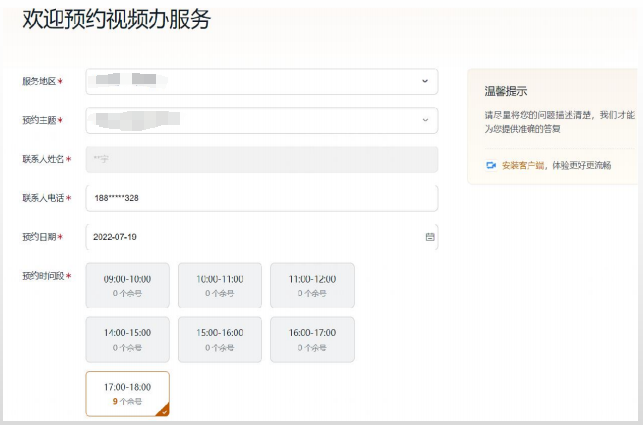Select the 16:00-17:00 time slot

(312, 339)
